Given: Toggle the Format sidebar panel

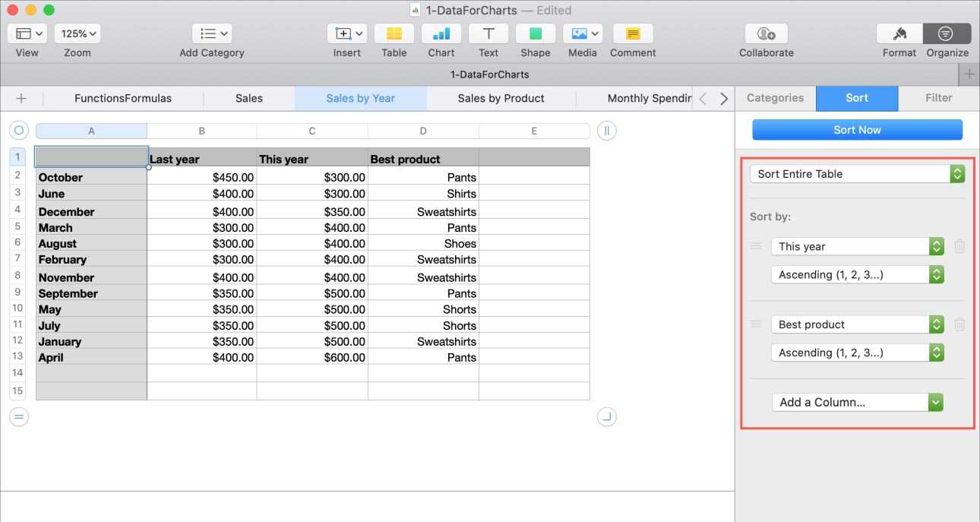Looking at the screenshot, I should pos(899,34).
